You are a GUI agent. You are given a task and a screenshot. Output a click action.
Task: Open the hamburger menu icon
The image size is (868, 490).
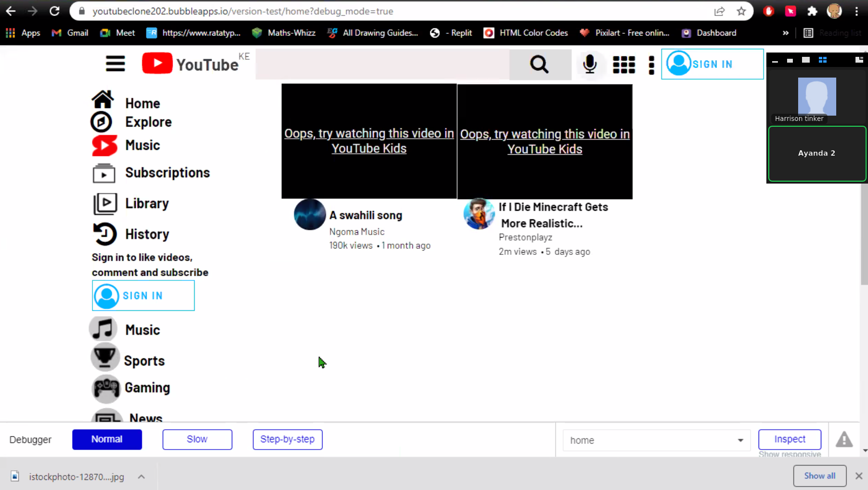(x=116, y=64)
